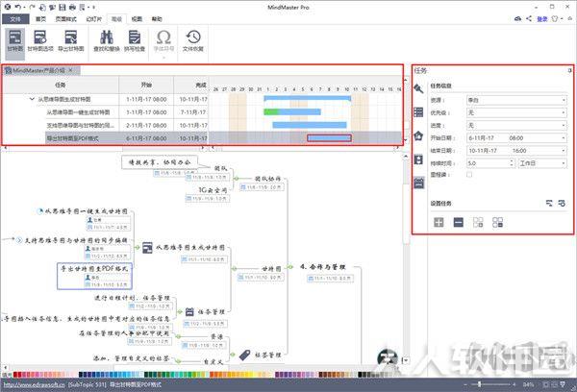Click remove all subtopics task icon

point(497,222)
